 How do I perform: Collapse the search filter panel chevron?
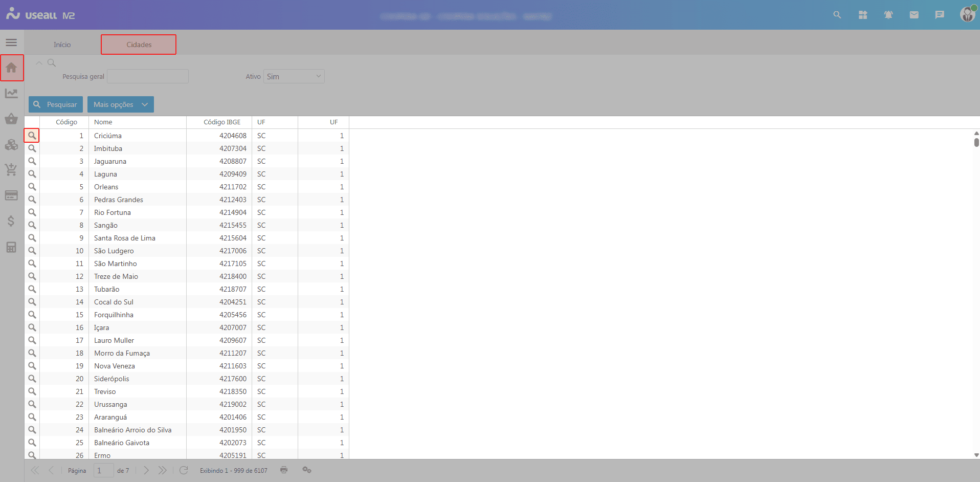point(39,63)
